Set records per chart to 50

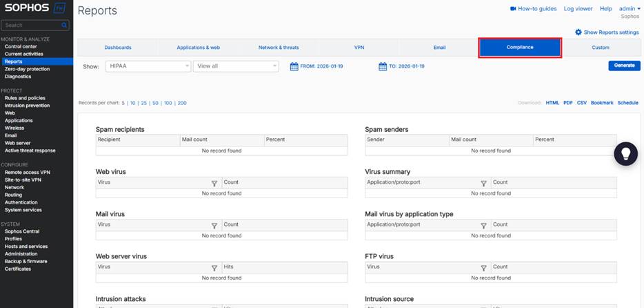[156, 103]
